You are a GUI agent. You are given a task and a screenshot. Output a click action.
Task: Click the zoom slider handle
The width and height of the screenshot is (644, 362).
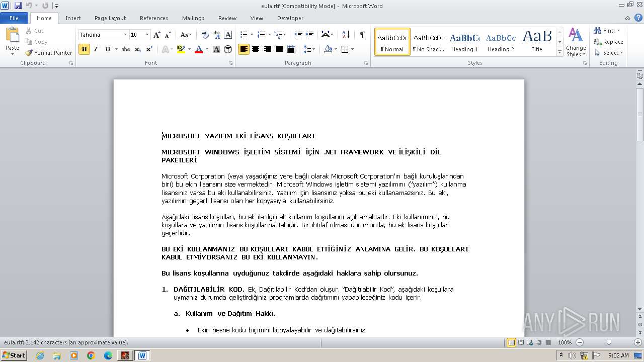pyautogui.click(x=609, y=342)
